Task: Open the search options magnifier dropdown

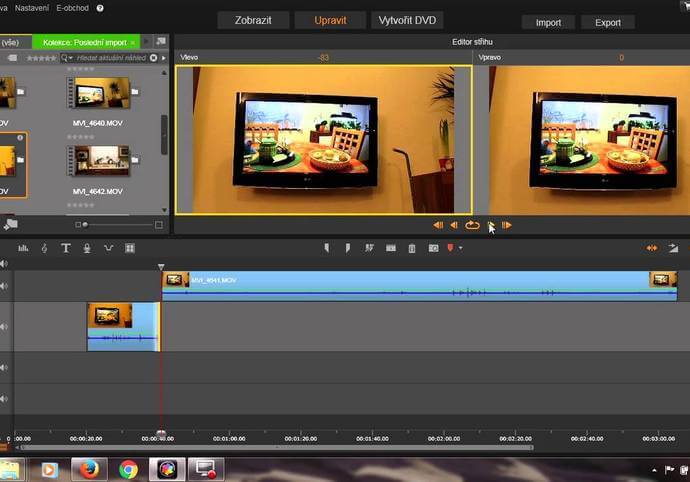Action: click(x=67, y=58)
